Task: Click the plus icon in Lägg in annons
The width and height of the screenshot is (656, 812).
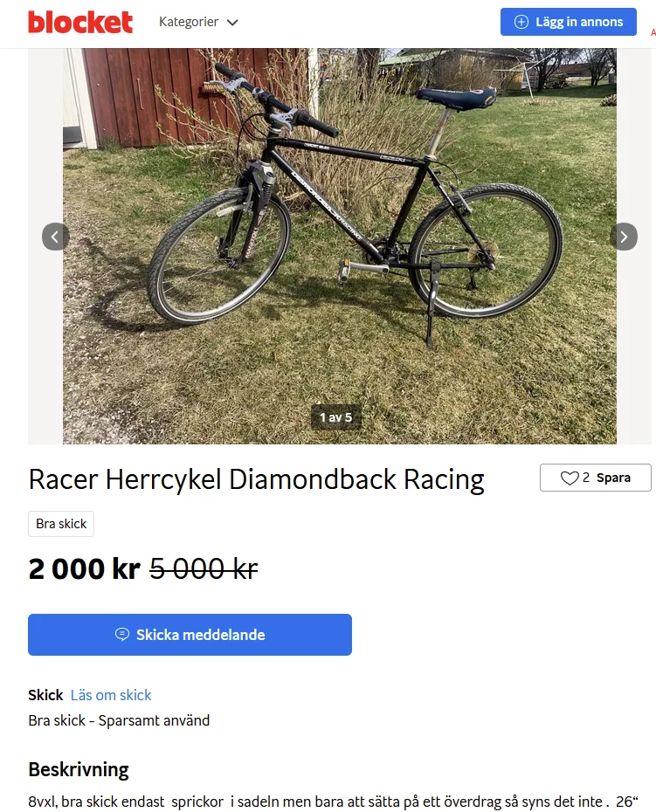Action: [x=521, y=22]
